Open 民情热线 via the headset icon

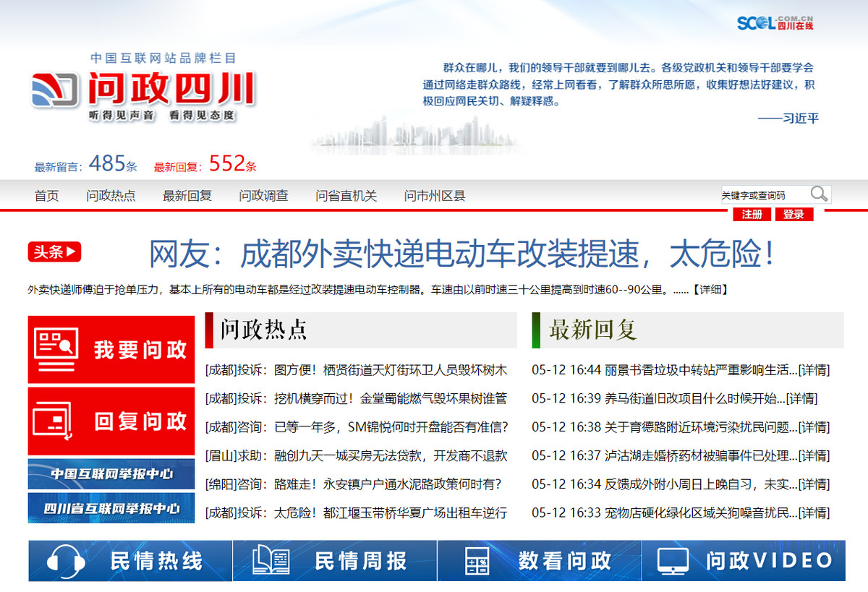66,561
